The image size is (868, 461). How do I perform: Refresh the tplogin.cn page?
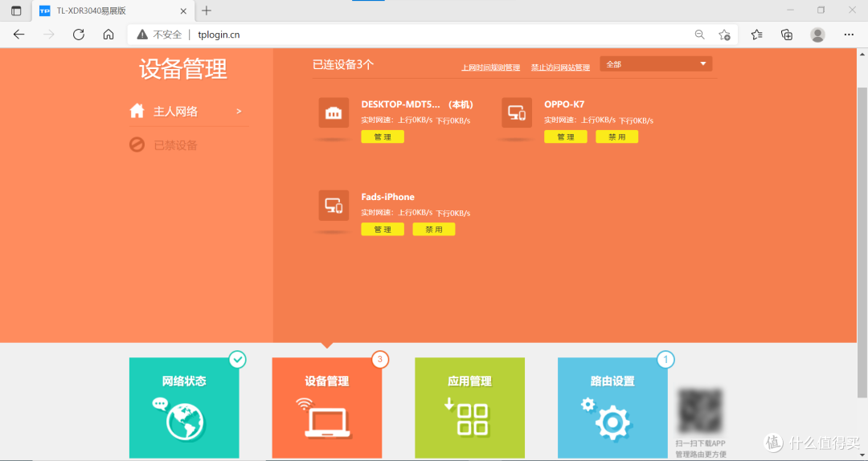[x=79, y=35]
